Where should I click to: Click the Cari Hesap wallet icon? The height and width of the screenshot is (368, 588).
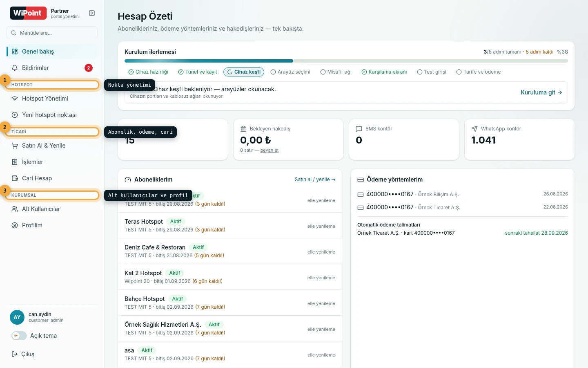[x=15, y=178]
